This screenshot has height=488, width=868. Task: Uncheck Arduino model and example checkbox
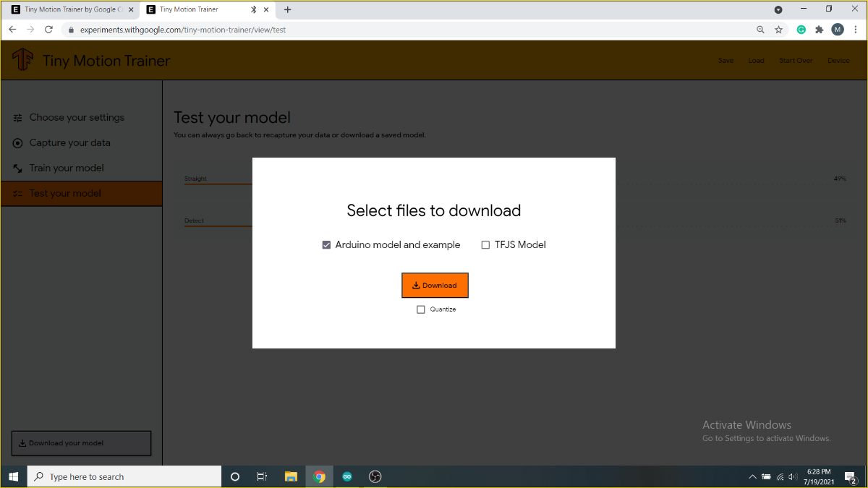coord(326,245)
